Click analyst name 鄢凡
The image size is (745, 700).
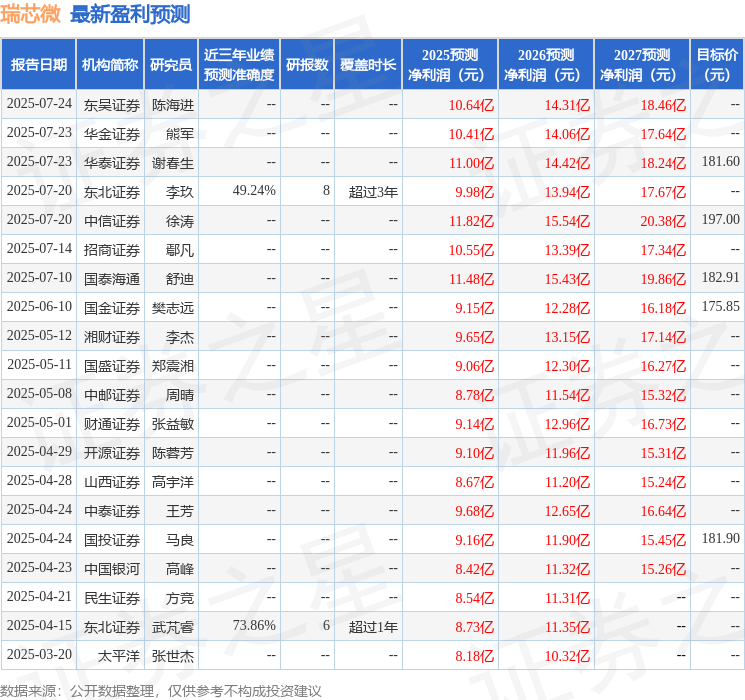pyautogui.click(x=180, y=250)
